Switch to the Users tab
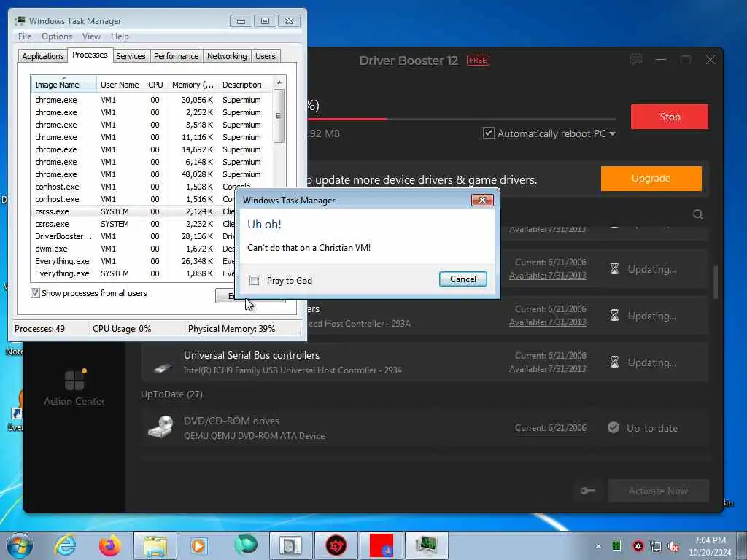 [266, 56]
